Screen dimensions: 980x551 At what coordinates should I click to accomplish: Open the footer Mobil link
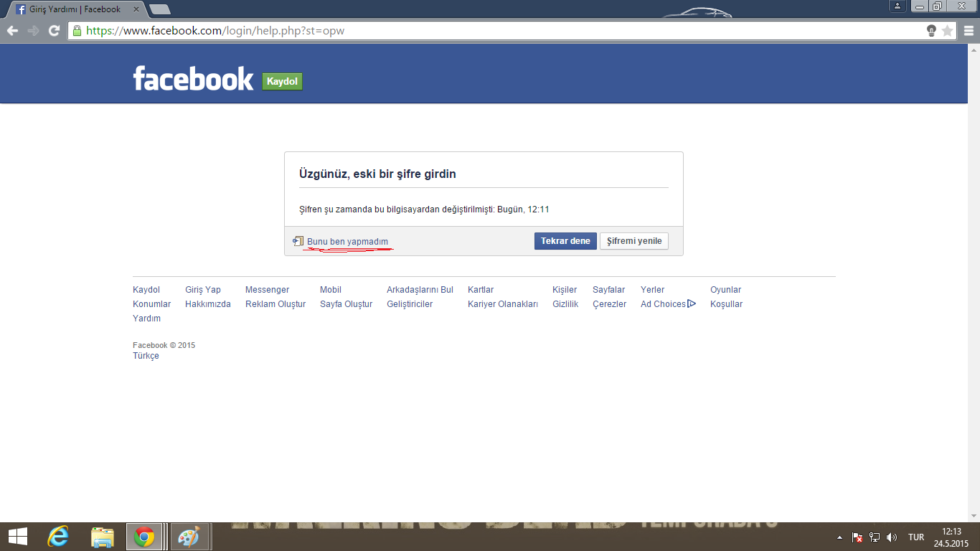331,290
